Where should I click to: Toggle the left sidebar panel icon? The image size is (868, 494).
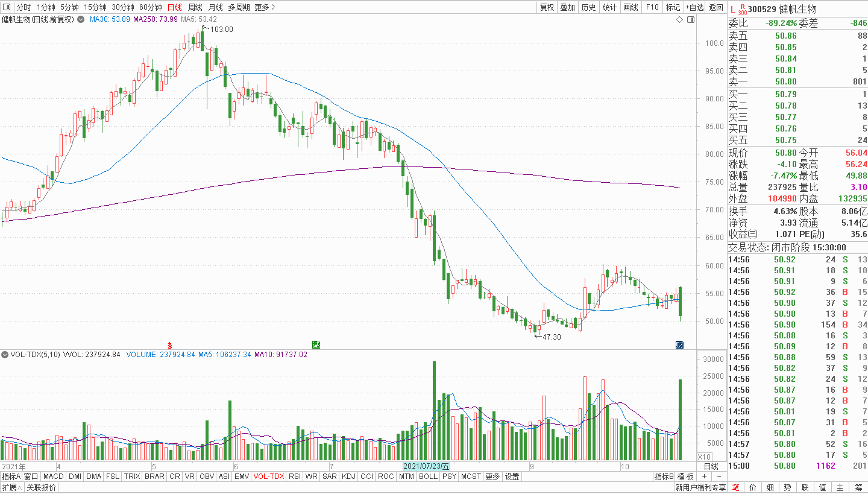pos(6,7)
